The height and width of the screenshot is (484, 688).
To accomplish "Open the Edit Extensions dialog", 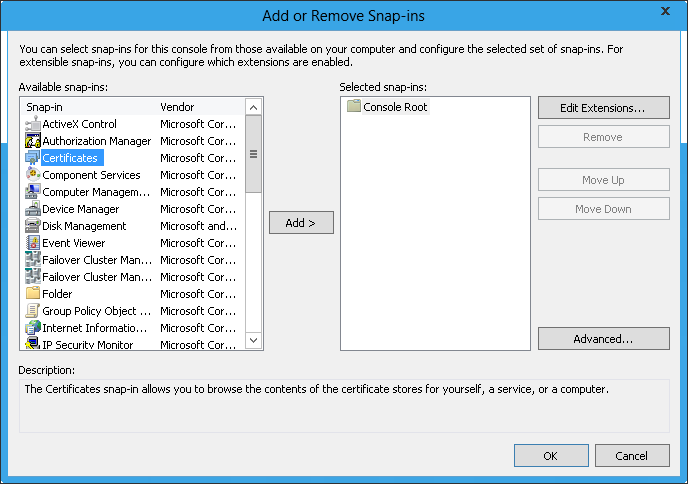I will pos(603,107).
